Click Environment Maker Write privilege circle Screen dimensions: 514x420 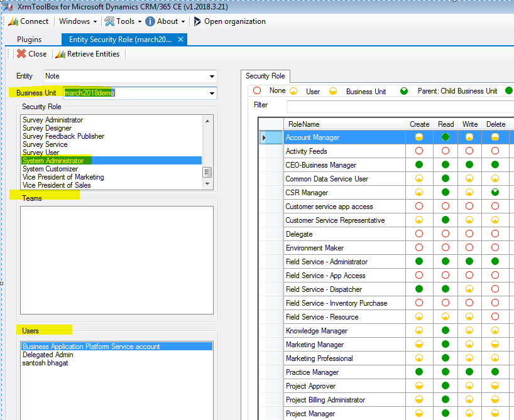(469, 247)
